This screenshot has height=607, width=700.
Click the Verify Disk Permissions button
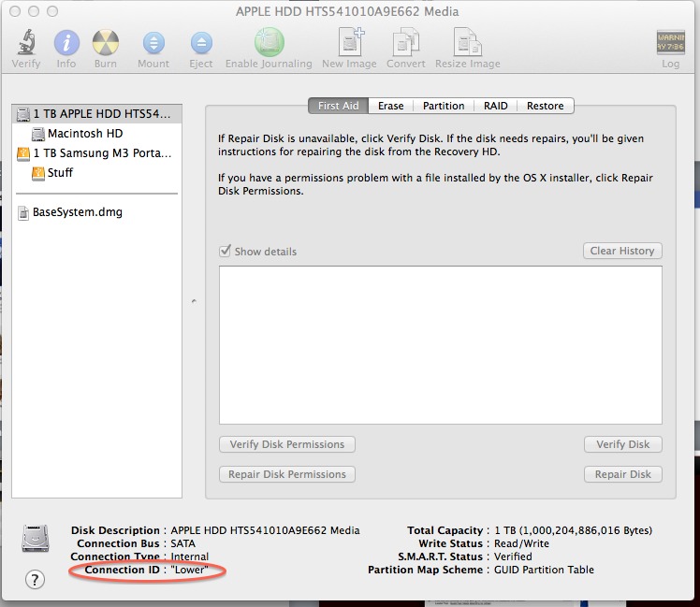(287, 444)
